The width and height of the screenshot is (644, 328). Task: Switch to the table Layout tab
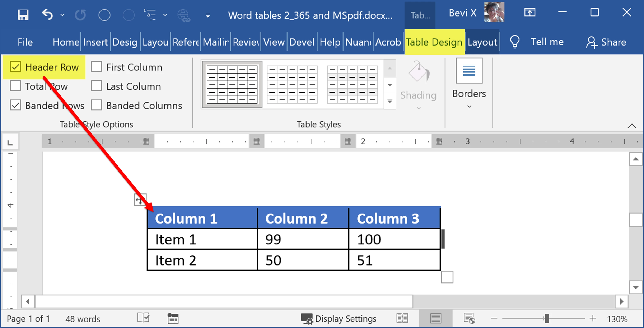[x=482, y=42]
